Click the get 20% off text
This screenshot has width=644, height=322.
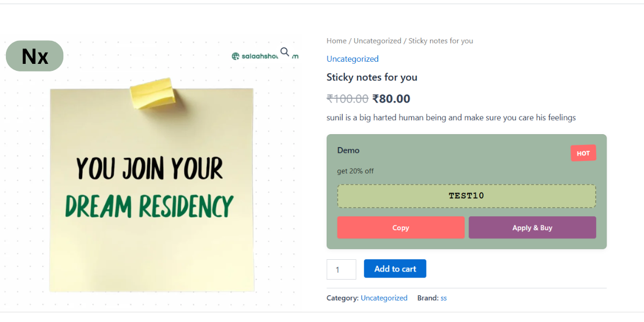pyautogui.click(x=355, y=171)
